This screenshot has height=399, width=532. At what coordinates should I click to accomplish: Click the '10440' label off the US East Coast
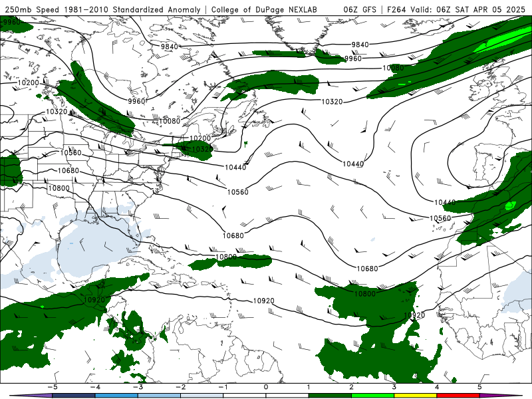(x=235, y=167)
